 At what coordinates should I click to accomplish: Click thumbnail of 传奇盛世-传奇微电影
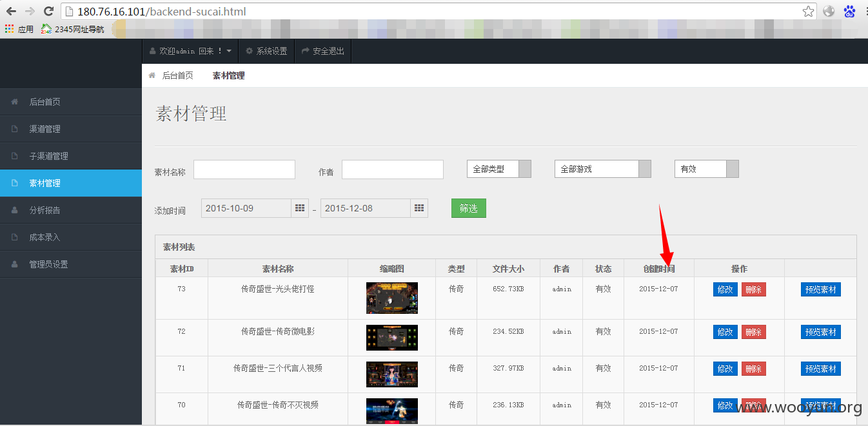392,338
